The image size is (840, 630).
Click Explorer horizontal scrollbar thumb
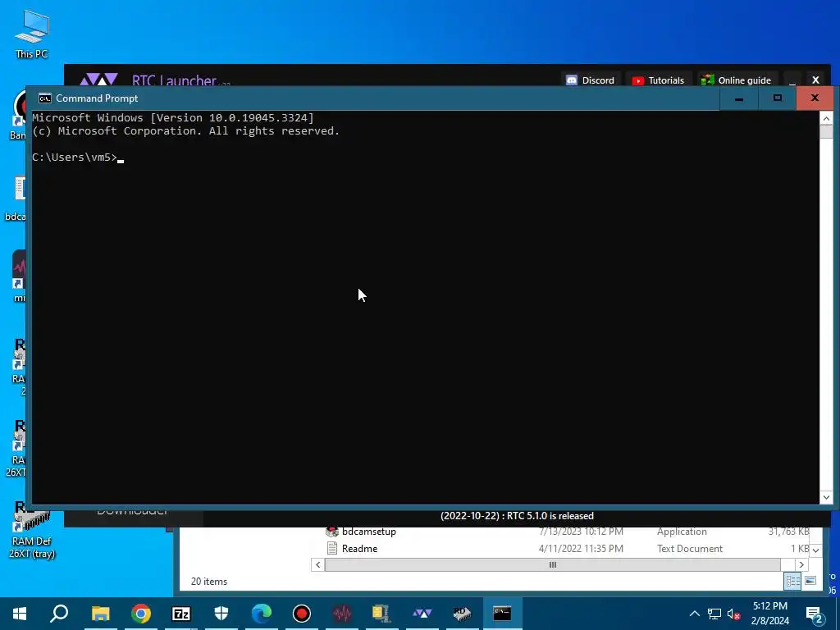(552, 564)
